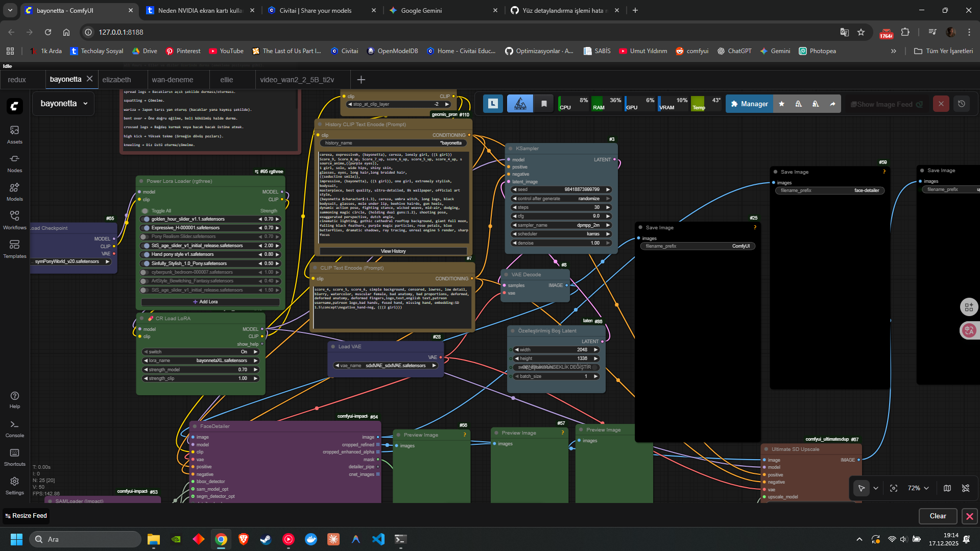Open the Models sidebar panel
Viewport: 980px width, 551px height.
pos(14,192)
